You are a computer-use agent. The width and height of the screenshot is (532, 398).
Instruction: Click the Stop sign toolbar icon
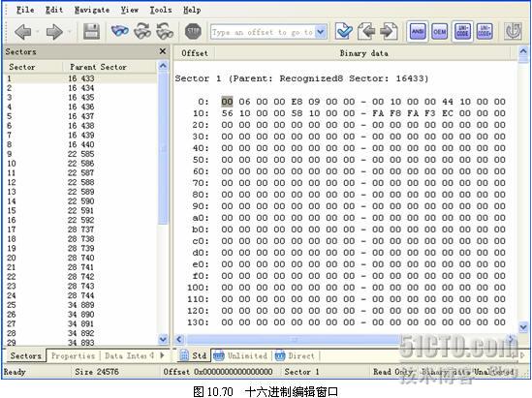(193, 32)
